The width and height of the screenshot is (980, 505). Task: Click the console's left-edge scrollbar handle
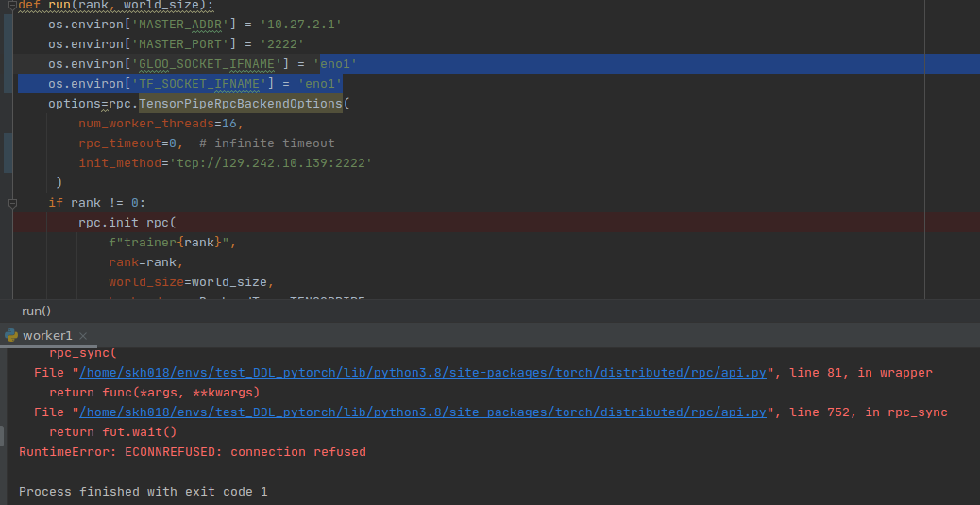pos(3,435)
